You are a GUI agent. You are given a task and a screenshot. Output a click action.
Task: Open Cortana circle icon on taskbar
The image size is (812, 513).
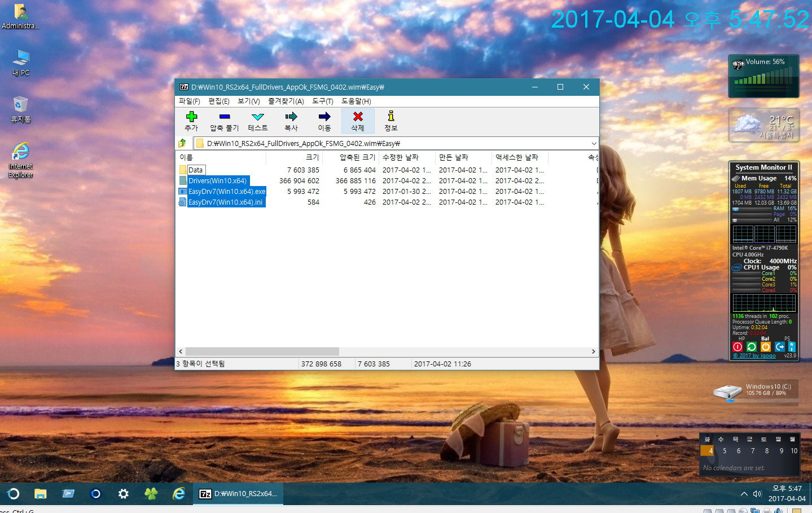point(95,494)
